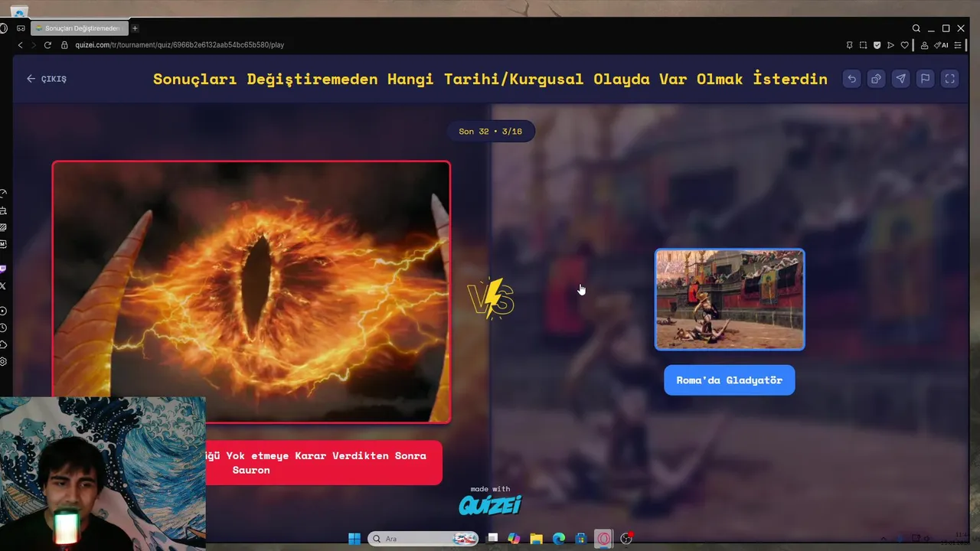Open File Explorer from the taskbar
Screen dimensions: 980x551
tap(537, 539)
